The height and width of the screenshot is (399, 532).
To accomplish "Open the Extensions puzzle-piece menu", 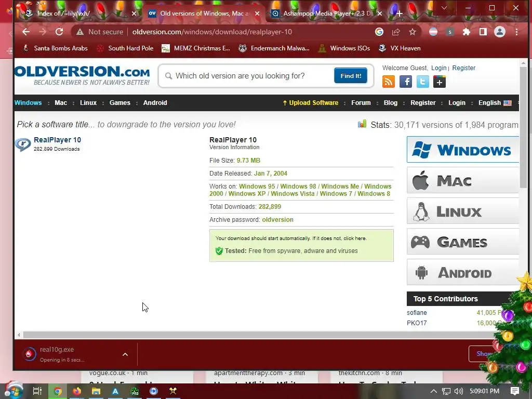I will point(467,32).
